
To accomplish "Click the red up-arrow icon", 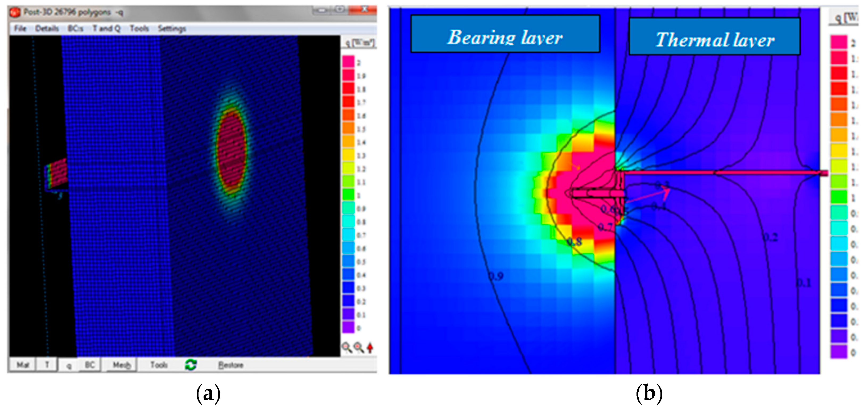I will point(370,347).
